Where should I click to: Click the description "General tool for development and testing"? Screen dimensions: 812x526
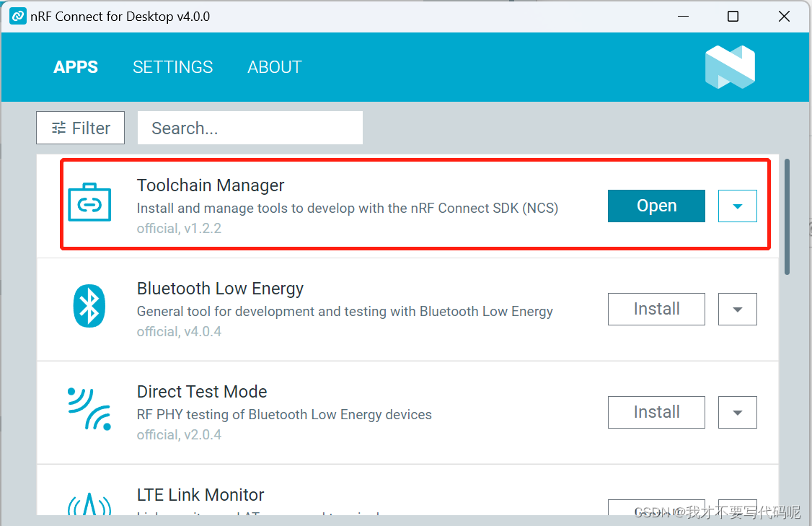pos(345,312)
